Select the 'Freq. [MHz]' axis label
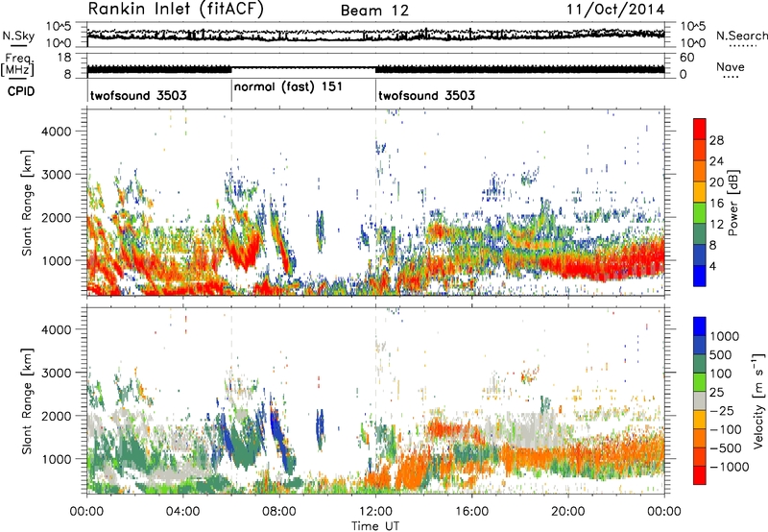Viewport: 768px width, 532px height. click(x=17, y=64)
